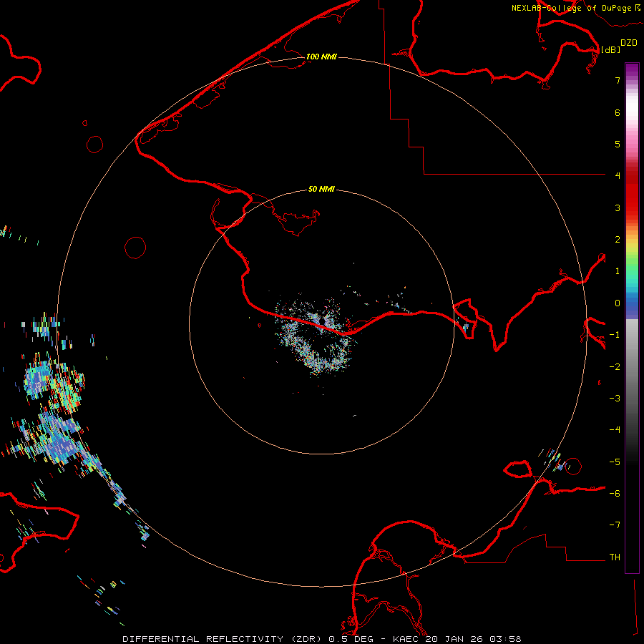This screenshot has height=644, width=644.
Task: Pick the red 3 dB color bar segment
Action: [x=632, y=208]
